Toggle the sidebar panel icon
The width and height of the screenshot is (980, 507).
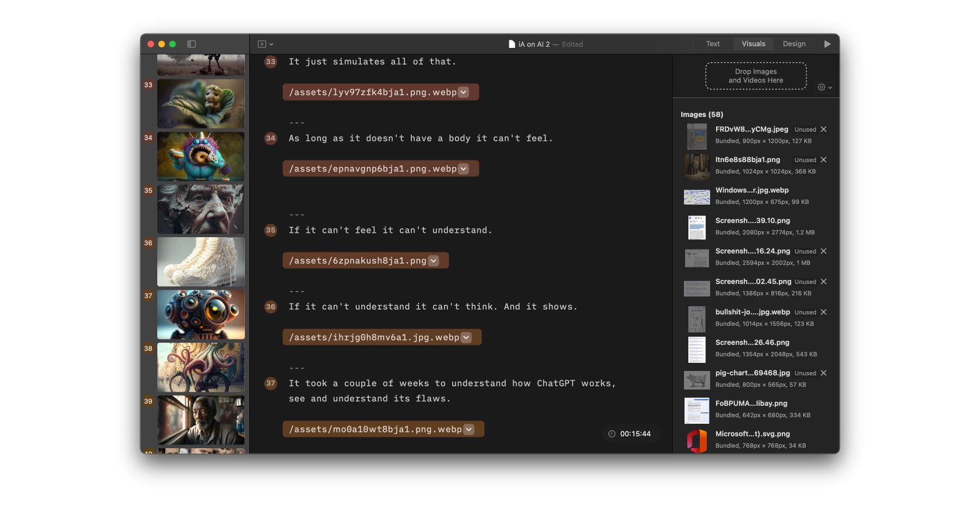(192, 44)
